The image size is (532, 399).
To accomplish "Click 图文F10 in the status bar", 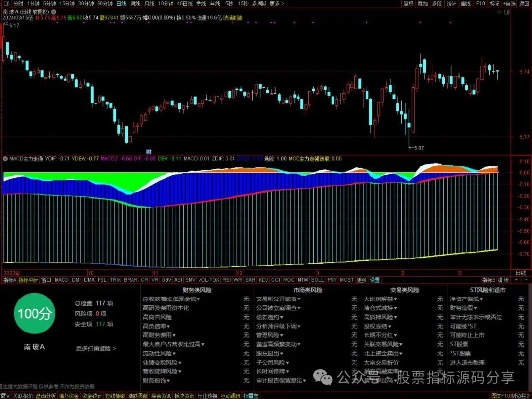I will (500, 396).
